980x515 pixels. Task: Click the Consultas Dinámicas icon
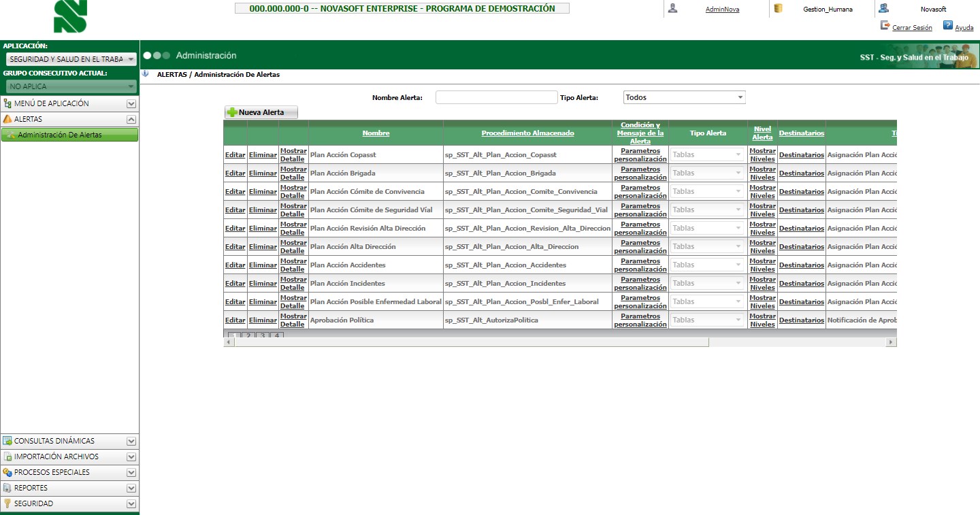[x=7, y=441]
